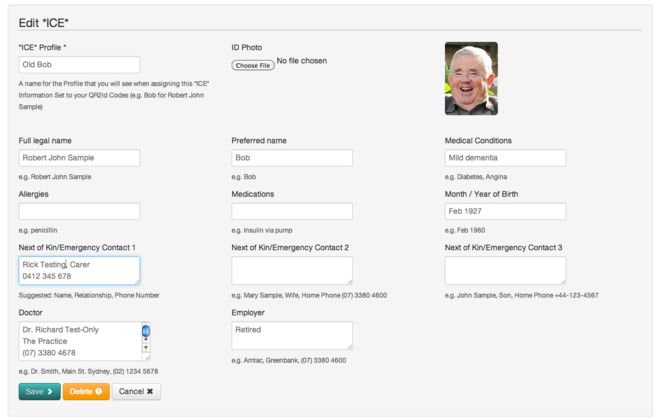This screenshot has height=420, width=660.
Task: Edit the Month / Year of Birth field
Action: coord(505,211)
